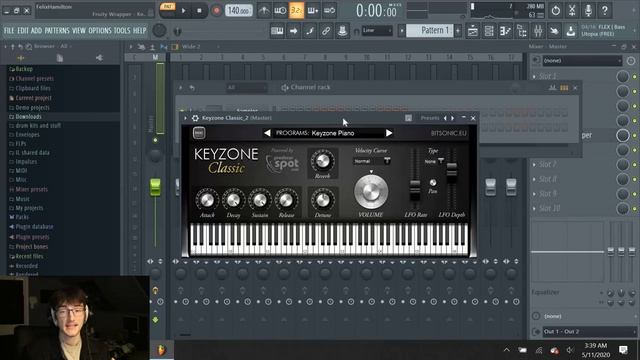The image size is (640, 360).
Task: Open the browser toolbar icon
Action: click(x=522, y=31)
